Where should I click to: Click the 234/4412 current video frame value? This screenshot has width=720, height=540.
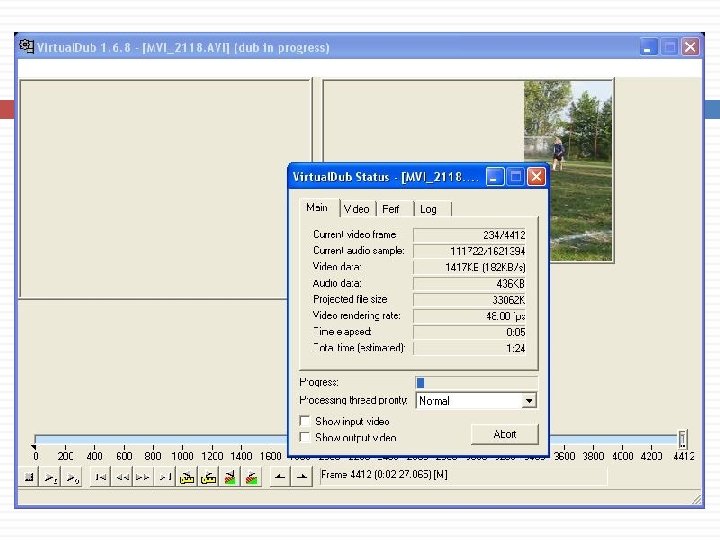pyautogui.click(x=469, y=235)
